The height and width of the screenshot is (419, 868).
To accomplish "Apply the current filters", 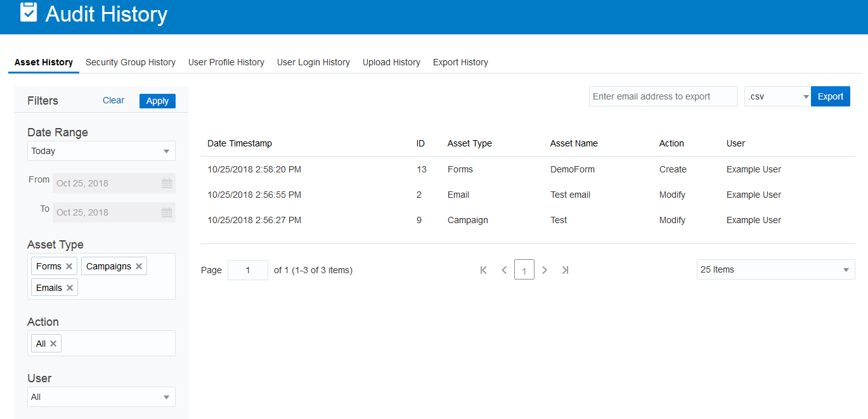I will point(157,101).
